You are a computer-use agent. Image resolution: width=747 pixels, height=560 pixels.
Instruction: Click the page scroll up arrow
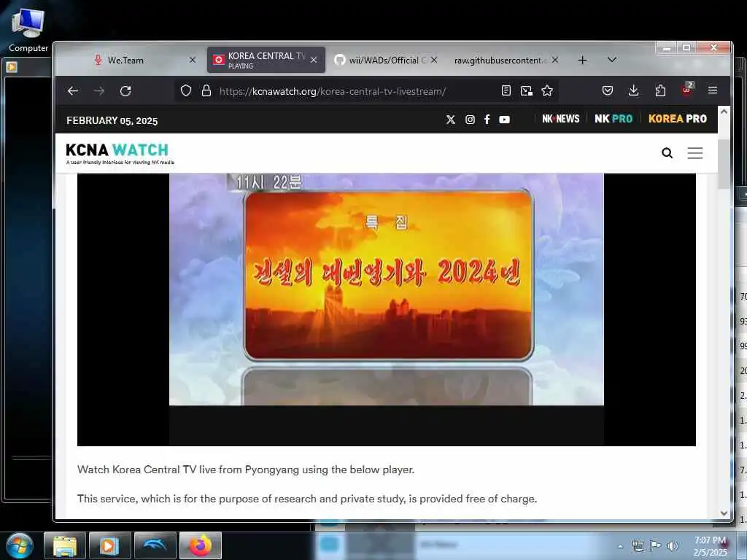(724, 112)
